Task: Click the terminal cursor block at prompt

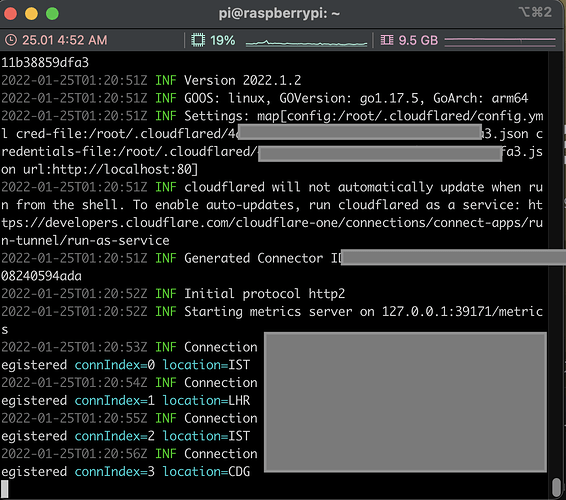Action: coord(5,489)
